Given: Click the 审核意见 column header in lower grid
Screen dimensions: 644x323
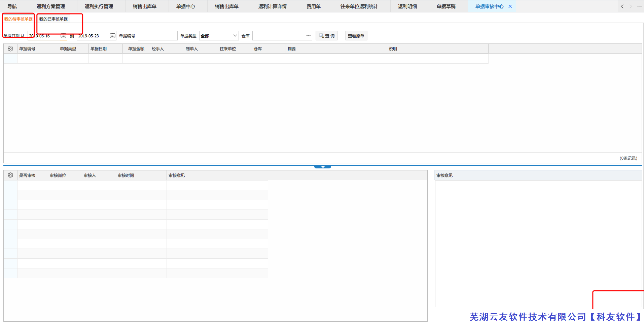Looking at the screenshot, I should click(x=217, y=175).
